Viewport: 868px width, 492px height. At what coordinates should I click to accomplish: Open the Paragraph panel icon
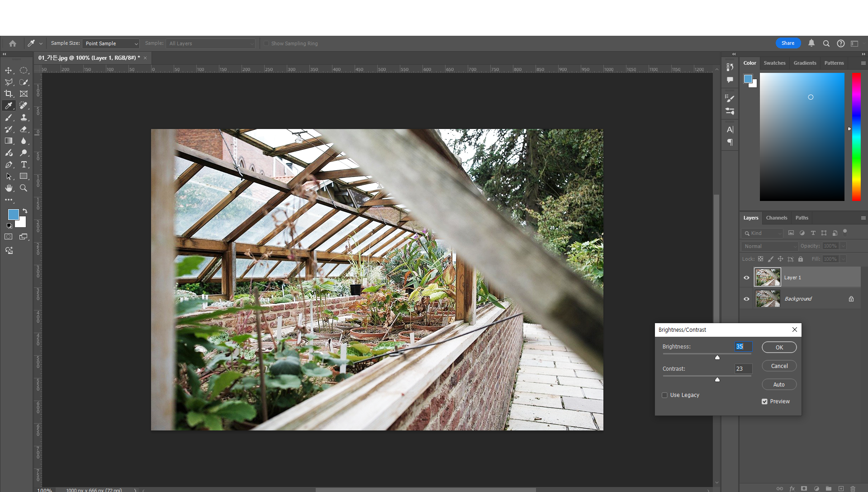pyautogui.click(x=730, y=142)
